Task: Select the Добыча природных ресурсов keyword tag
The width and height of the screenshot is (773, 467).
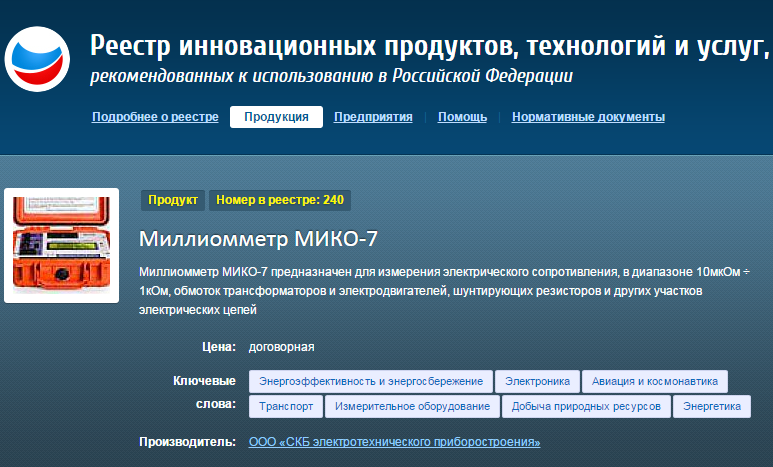Action: pyautogui.click(x=586, y=406)
